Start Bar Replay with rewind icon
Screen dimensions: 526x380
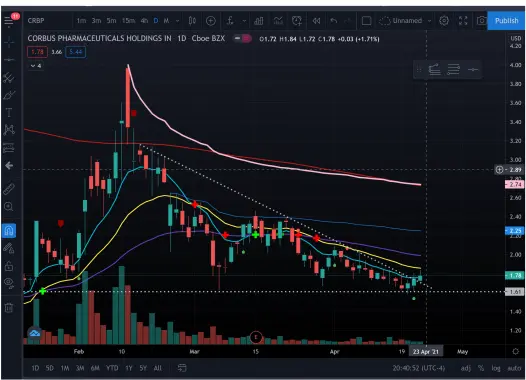point(316,21)
